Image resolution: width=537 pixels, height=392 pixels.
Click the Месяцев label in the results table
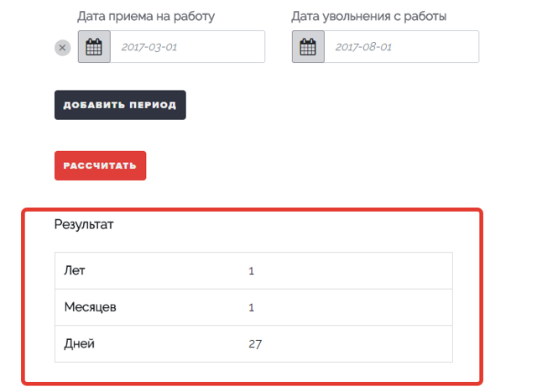(x=91, y=307)
